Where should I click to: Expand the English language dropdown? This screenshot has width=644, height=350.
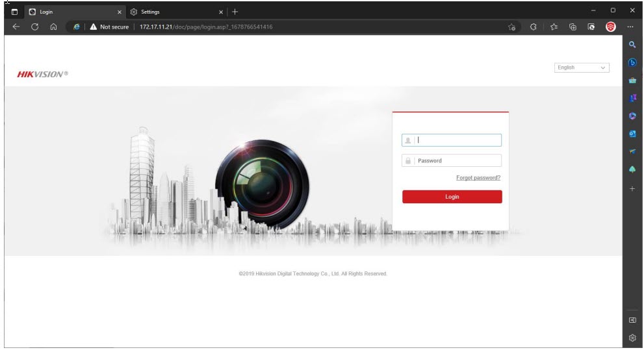[582, 68]
